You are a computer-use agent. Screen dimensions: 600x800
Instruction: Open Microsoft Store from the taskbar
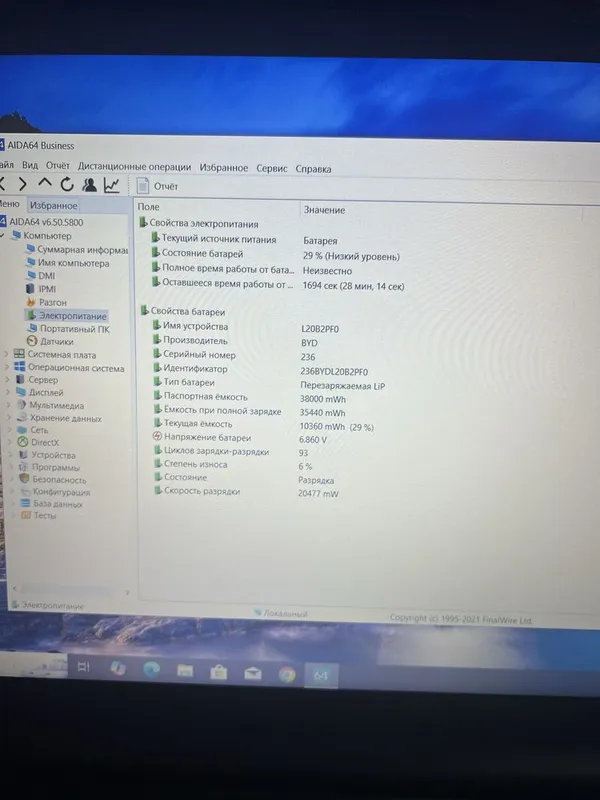pyautogui.click(x=219, y=672)
